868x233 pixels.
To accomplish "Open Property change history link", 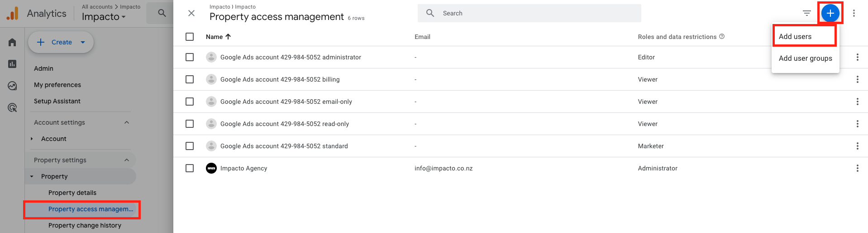I will (x=85, y=225).
